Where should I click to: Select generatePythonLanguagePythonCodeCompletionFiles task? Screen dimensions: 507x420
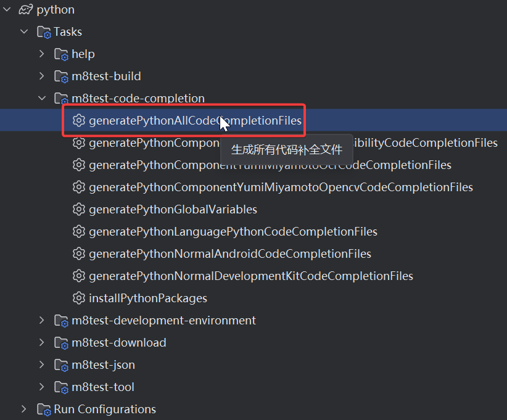[233, 232]
